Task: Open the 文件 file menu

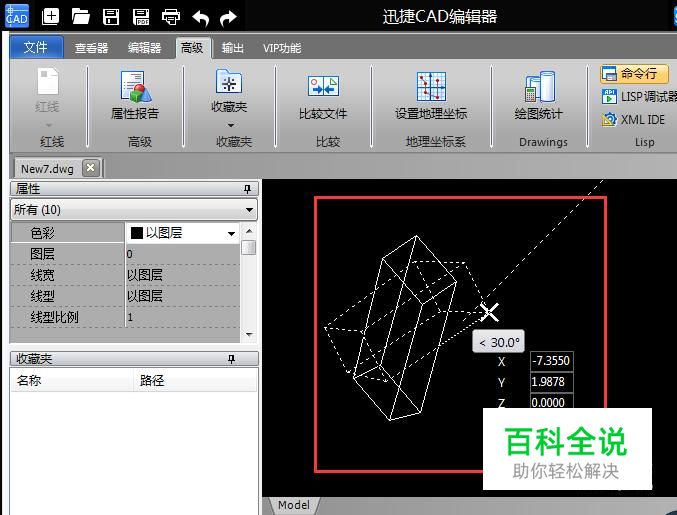Action: tap(36, 47)
